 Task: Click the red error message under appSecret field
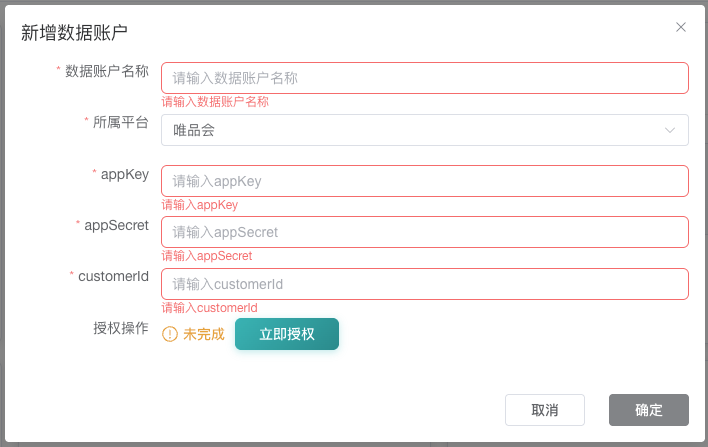[207, 256]
